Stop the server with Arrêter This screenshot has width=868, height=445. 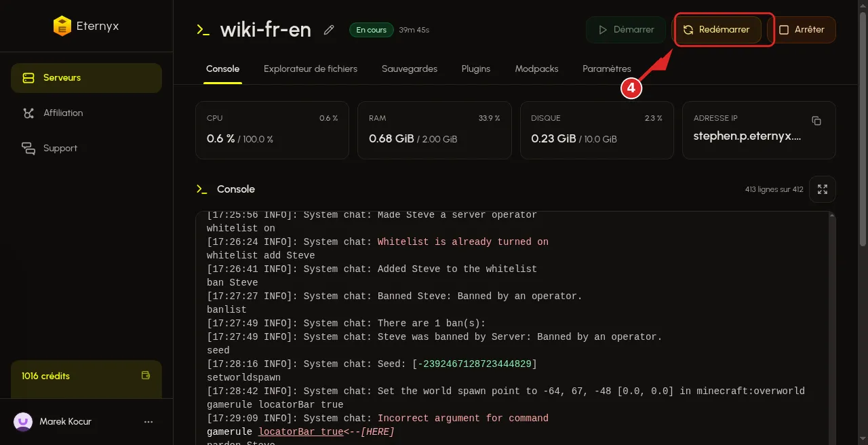[x=802, y=30]
